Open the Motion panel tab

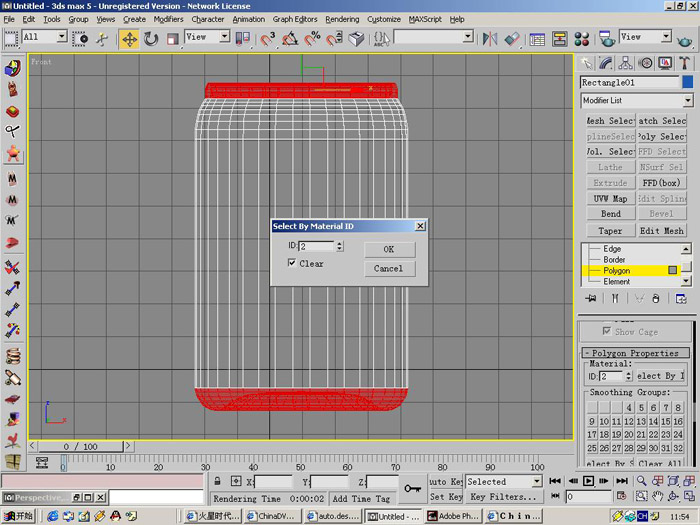tap(645, 63)
